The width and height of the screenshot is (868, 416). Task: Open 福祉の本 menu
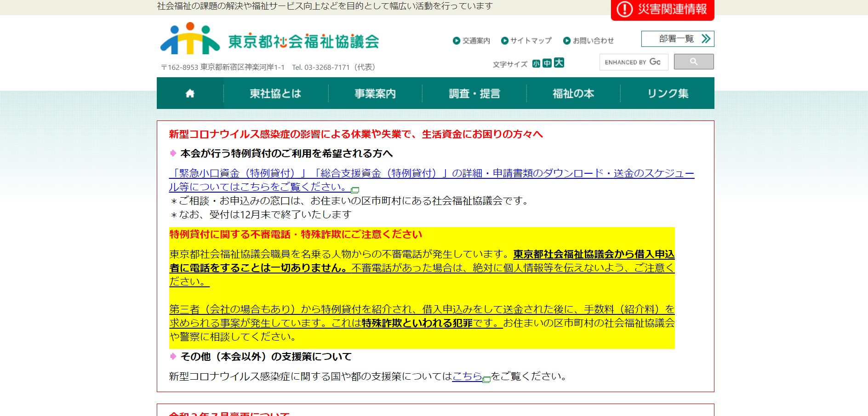(x=573, y=93)
